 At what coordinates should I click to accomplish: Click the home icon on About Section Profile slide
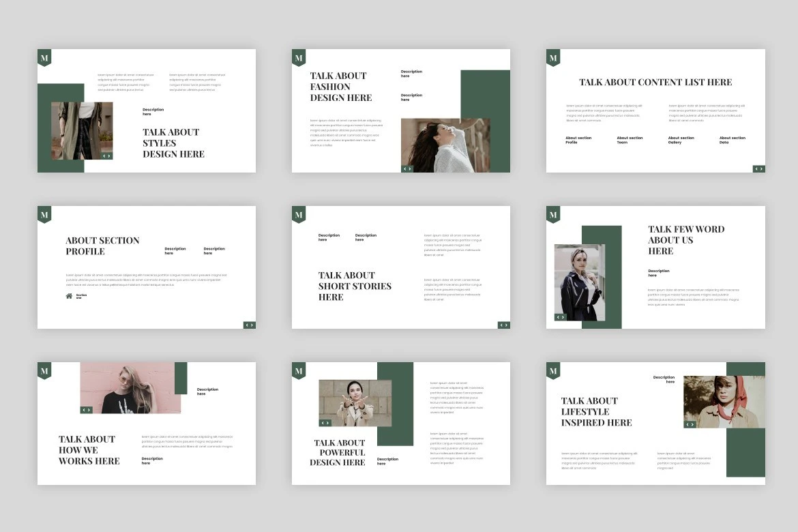point(69,296)
